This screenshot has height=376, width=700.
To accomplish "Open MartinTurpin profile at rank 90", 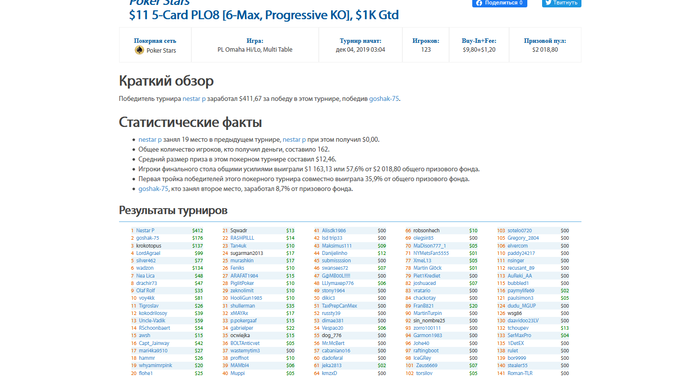I will click(428, 313).
